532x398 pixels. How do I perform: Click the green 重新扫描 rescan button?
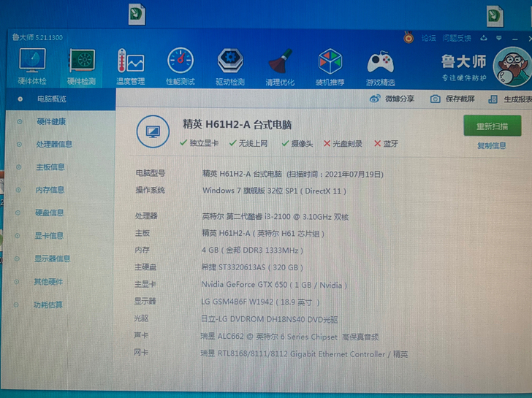coord(493,126)
